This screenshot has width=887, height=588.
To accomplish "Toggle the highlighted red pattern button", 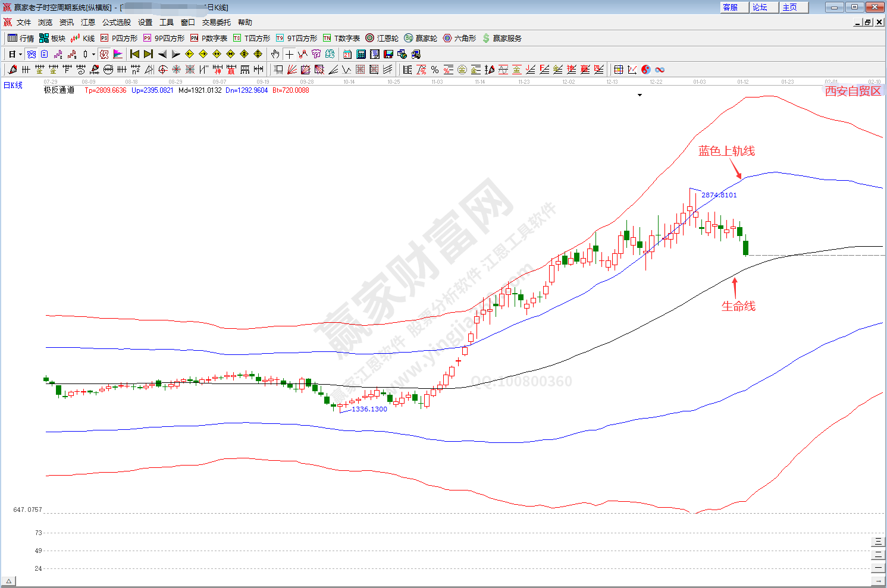I will (104, 54).
